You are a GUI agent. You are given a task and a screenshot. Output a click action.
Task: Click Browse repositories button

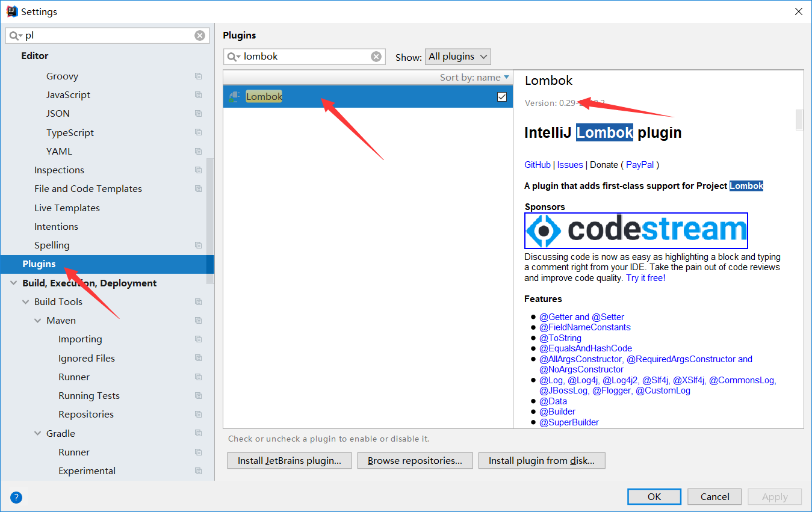click(415, 461)
